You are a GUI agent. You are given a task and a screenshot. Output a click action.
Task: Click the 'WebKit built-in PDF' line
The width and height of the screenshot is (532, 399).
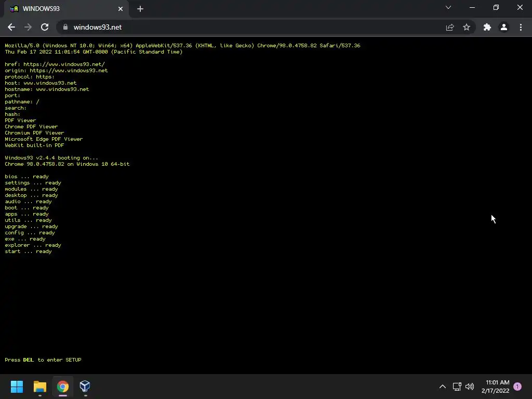point(34,145)
